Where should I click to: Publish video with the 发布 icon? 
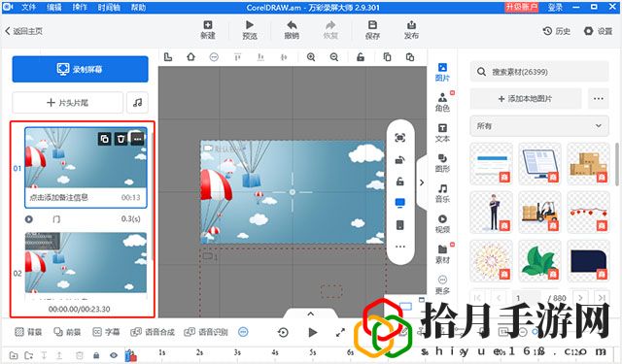411,25
